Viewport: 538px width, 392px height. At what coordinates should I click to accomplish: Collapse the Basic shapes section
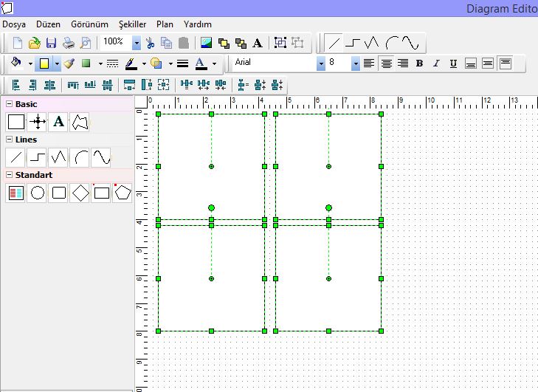[10, 103]
